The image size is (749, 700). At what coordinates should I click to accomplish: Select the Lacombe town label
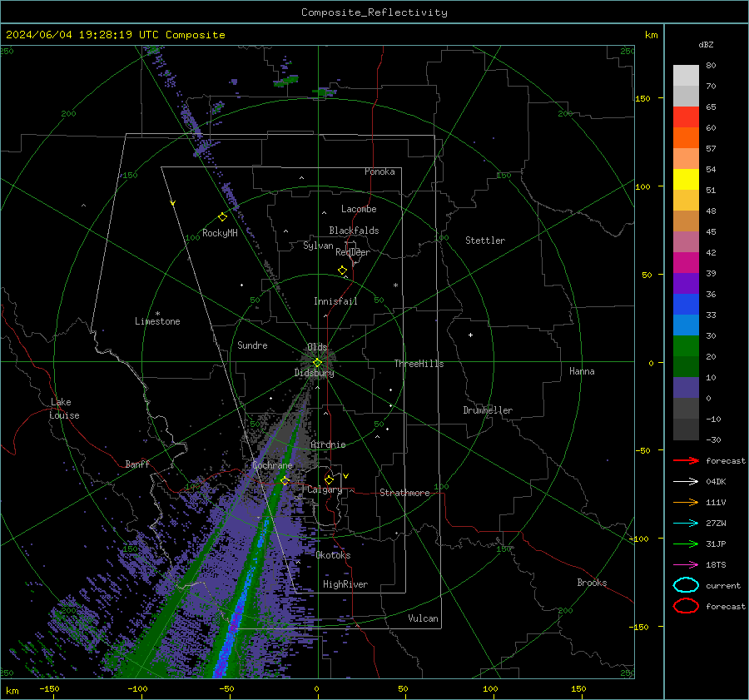359,209
